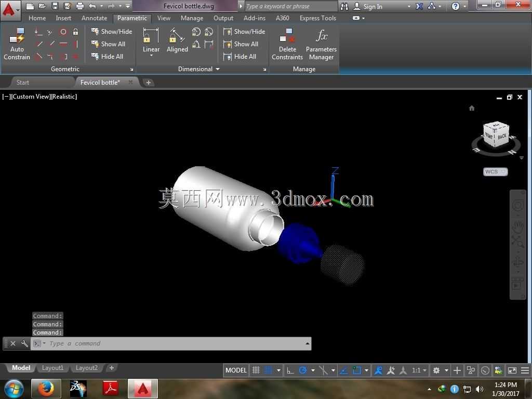Expand the command line history arrow
Screen dimensions: 532x399
(307, 343)
